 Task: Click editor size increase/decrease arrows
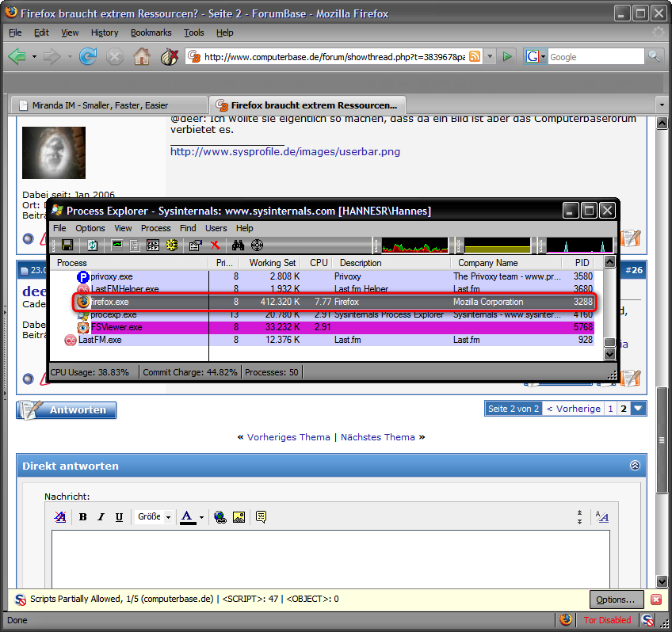(579, 517)
